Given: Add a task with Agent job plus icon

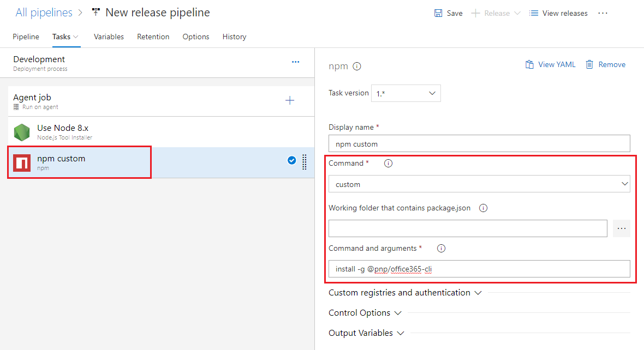Looking at the screenshot, I should pyautogui.click(x=290, y=100).
